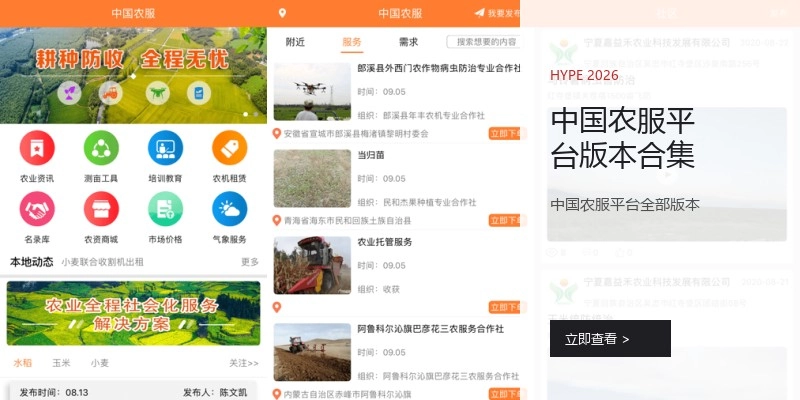Open the 测亩工具 green icon

tap(101, 148)
